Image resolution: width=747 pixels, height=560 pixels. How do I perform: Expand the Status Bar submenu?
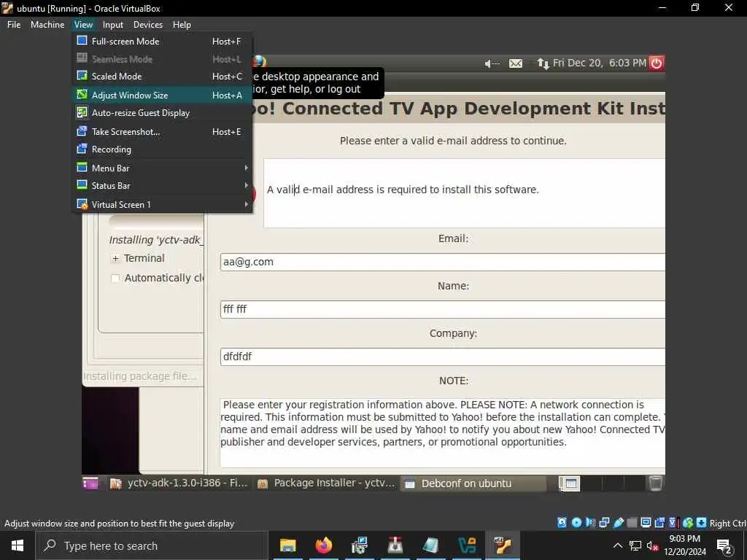pyautogui.click(x=162, y=186)
